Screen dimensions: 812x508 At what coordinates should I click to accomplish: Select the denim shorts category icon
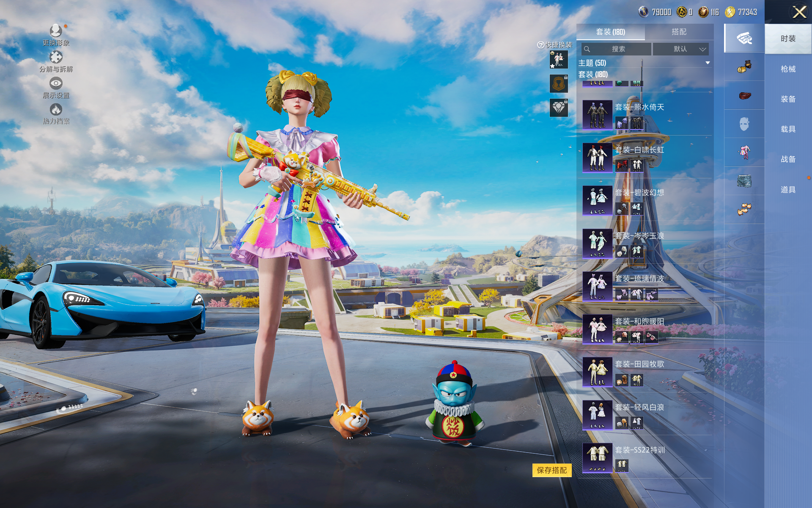tap(744, 181)
